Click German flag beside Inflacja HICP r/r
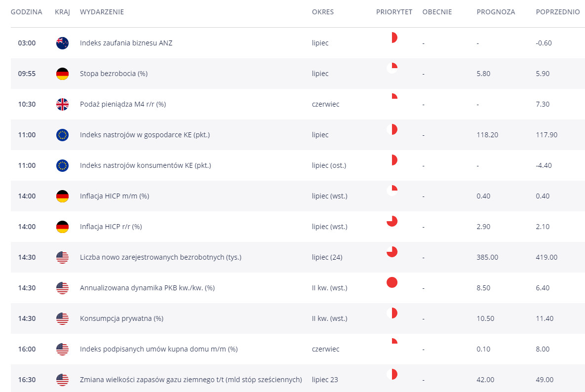 (x=62, y=227)
